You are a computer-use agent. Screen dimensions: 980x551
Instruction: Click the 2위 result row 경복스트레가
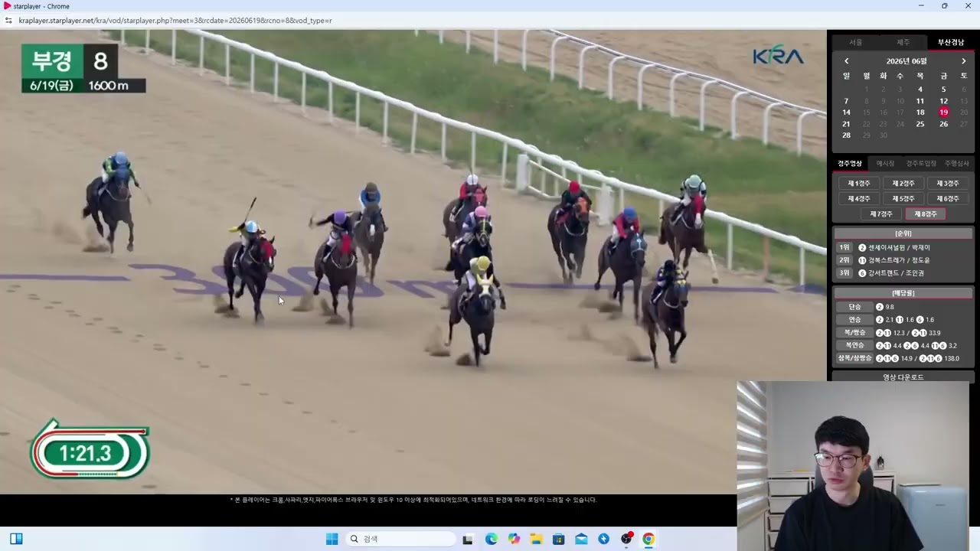coord(903,260)
